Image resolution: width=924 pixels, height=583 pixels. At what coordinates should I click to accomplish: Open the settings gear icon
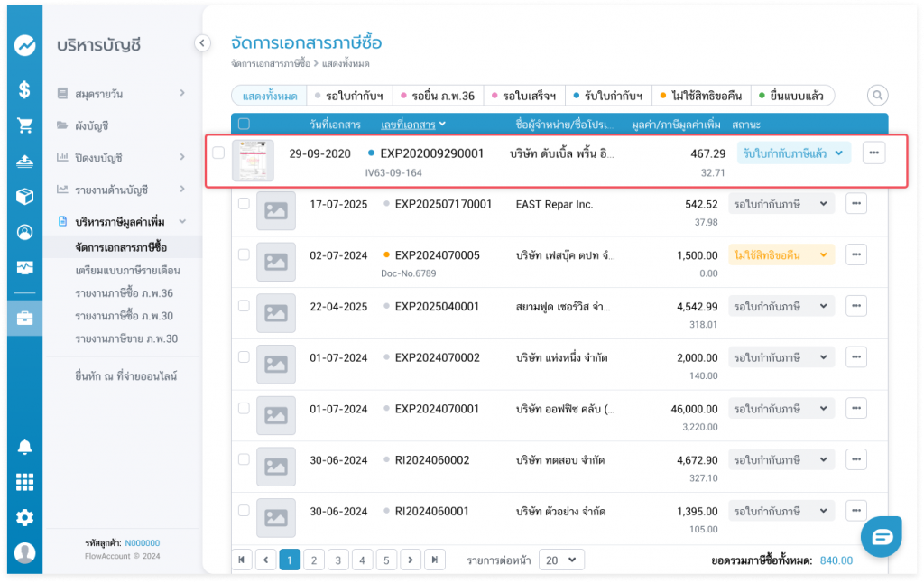click(24, 517)
